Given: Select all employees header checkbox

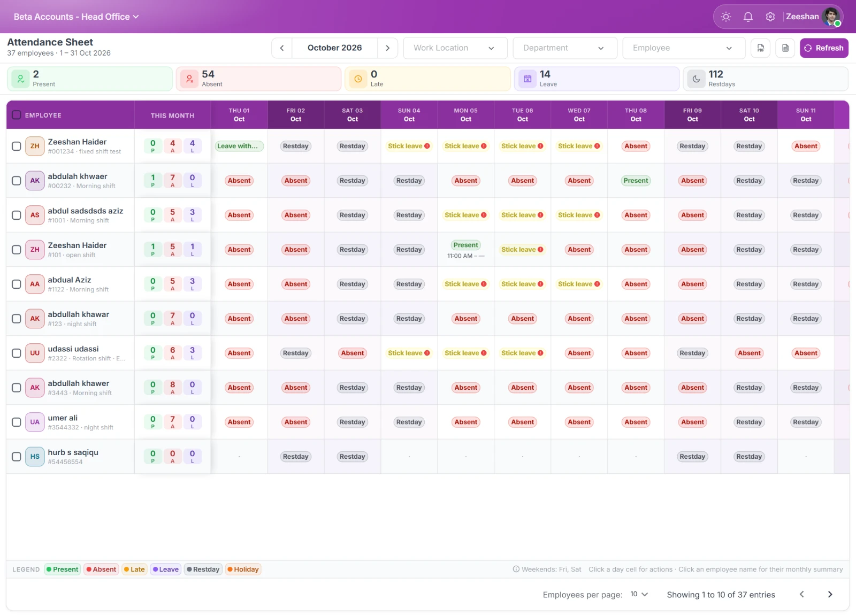Looking at the screenshot, I should pyautogui.click(x=17, y=115).
